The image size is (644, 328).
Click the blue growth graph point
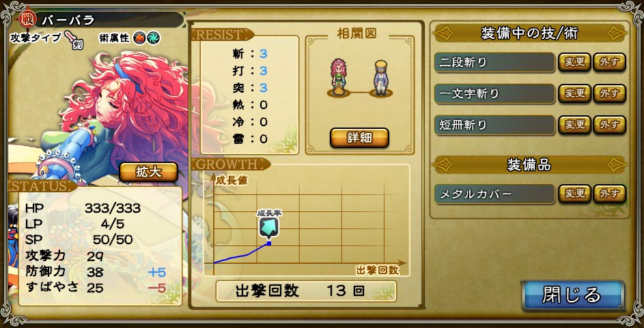click(269, 243)
